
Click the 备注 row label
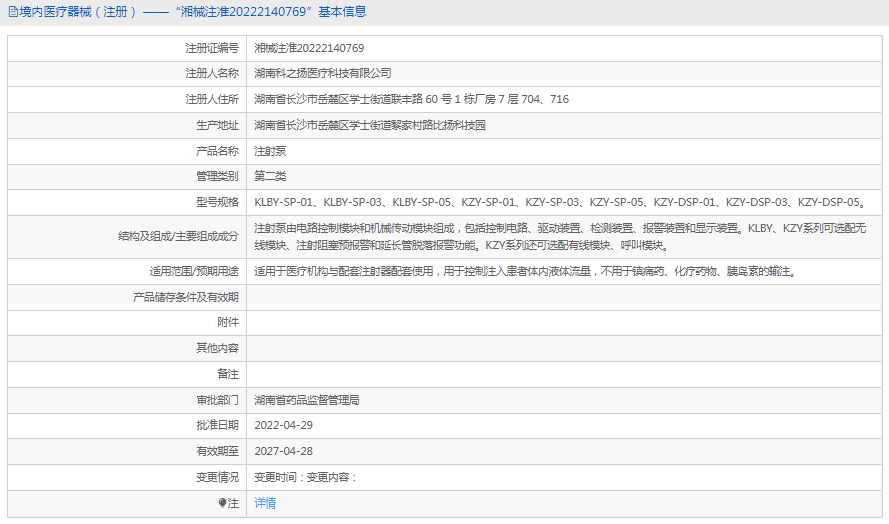(x=228, y=374)
